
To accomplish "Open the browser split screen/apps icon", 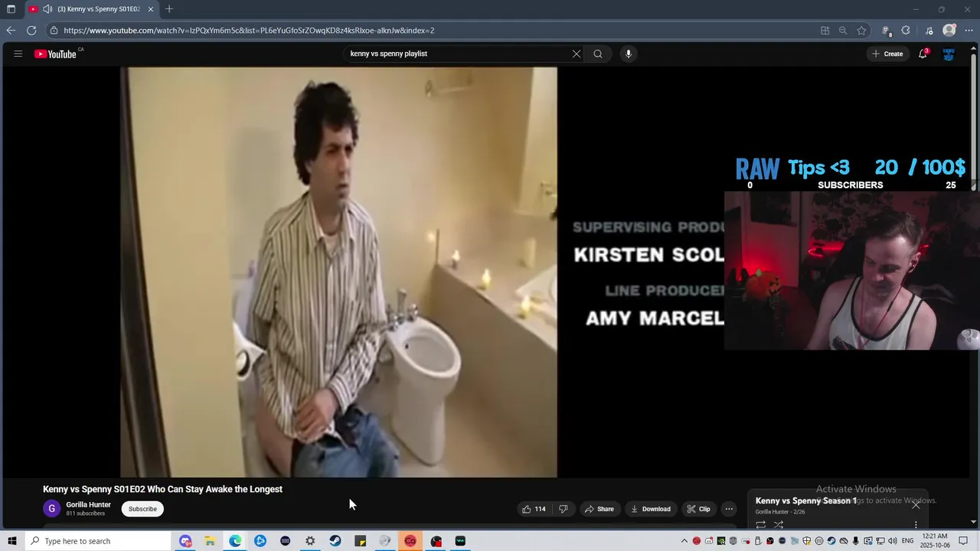I will (825, 31).
